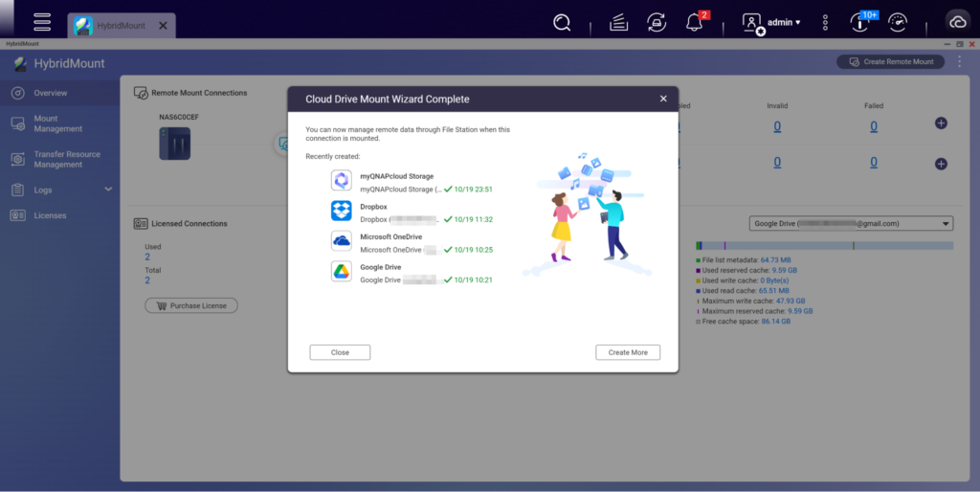
Task: Click the search magnifier icon in top bar
Action: pyautogui.click(x=562, y=22)
